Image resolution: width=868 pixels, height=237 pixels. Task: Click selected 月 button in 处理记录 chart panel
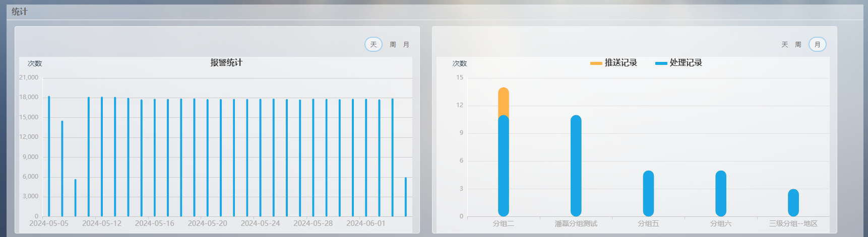pyautogui.click(x=817, y=45)
